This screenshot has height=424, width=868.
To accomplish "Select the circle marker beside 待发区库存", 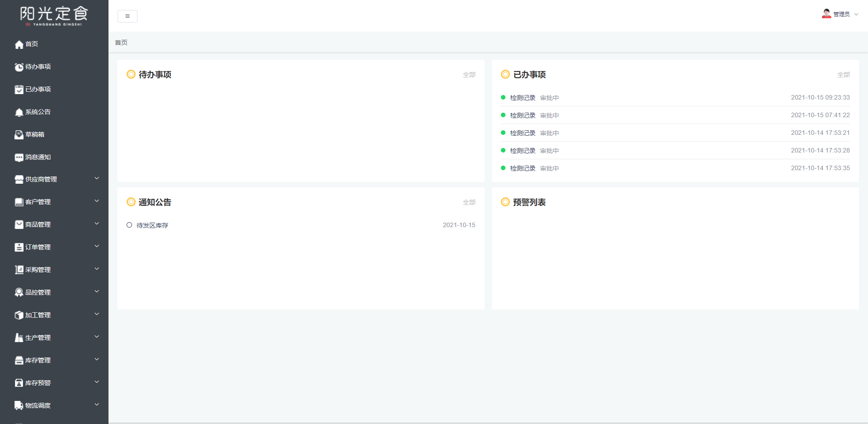I will 129,225.
